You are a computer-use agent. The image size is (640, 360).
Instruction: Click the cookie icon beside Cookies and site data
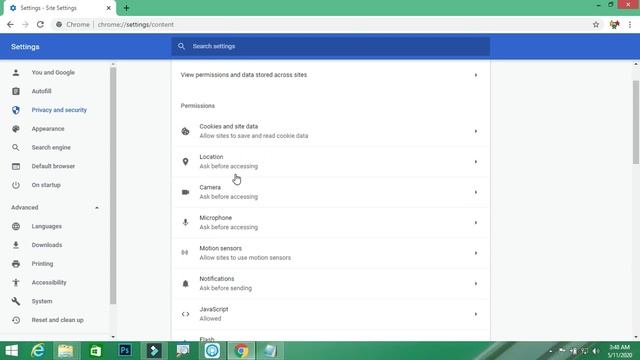point(185,131)
